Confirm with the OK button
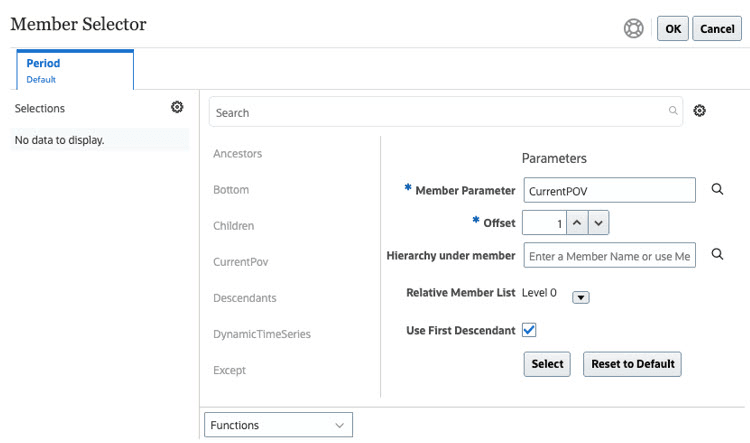 point(673,29)
